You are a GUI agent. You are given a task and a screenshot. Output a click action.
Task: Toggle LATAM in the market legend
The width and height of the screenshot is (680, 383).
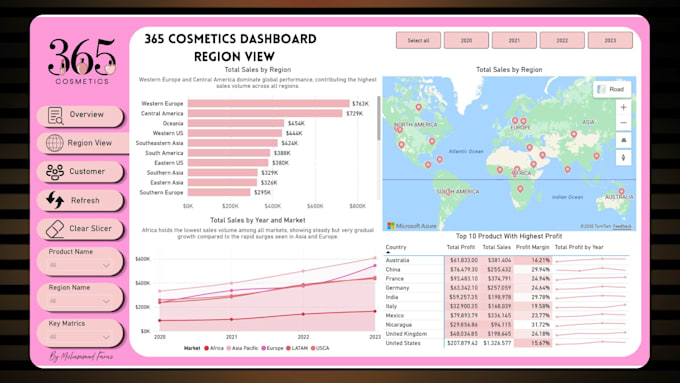point(297,348)
